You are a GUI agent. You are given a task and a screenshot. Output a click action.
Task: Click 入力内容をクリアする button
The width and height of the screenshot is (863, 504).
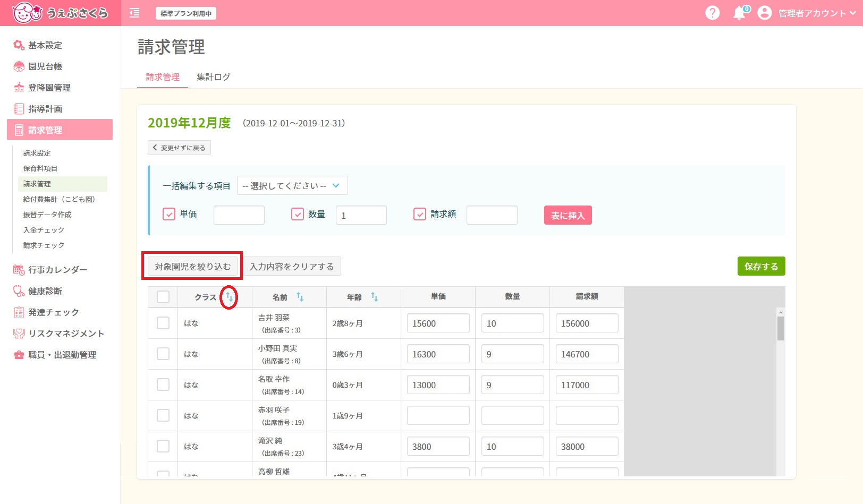point(292,267)
